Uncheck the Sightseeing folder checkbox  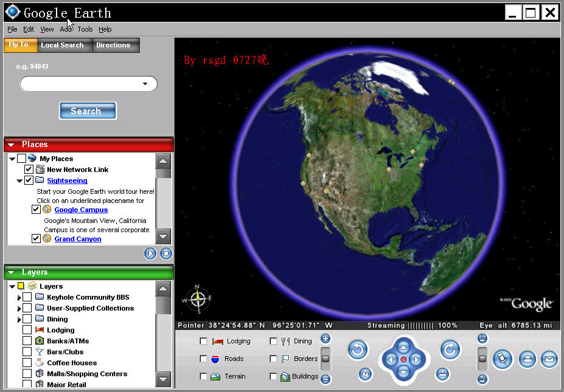pyautogui.click(x=29, y=180)
